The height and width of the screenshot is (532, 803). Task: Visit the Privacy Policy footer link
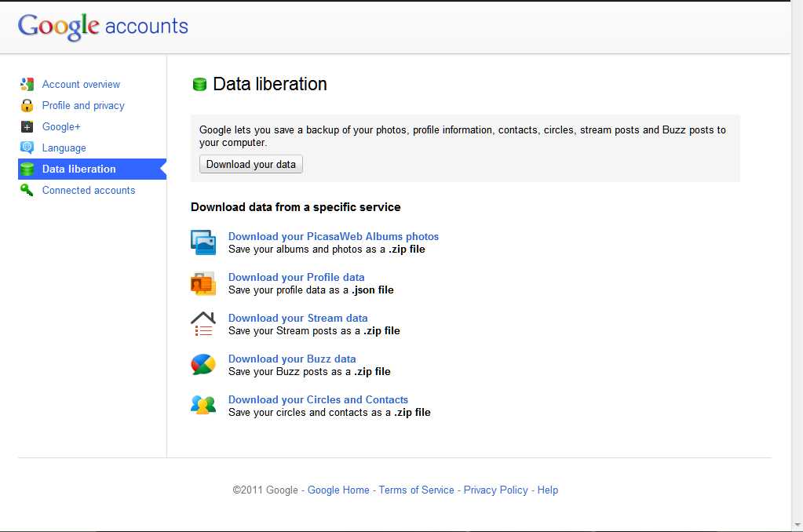[x=495, y=490]
